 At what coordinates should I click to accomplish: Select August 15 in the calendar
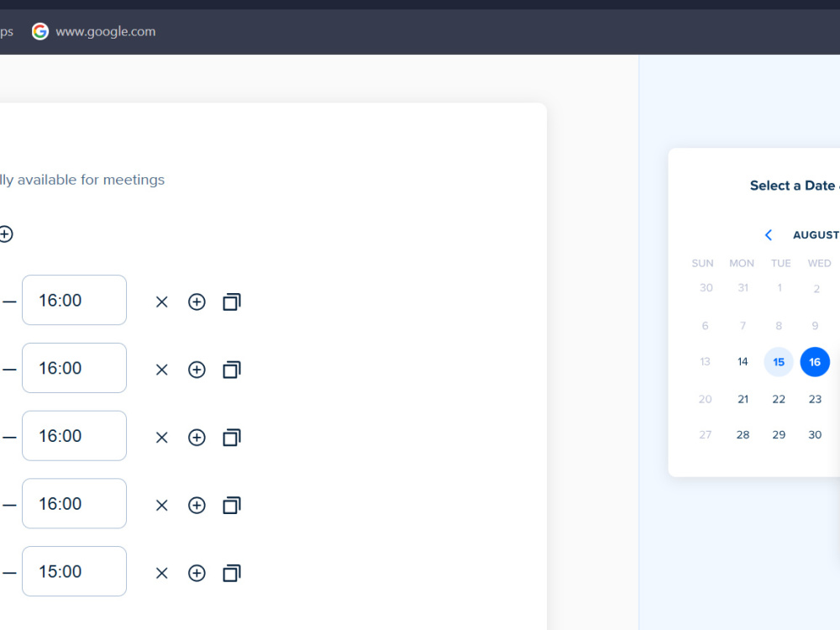click(779, 361)
